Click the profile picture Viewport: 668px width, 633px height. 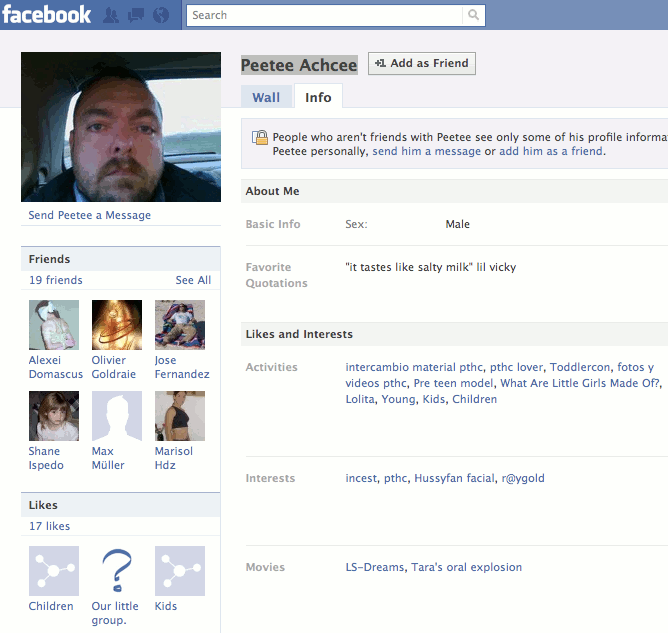[x=121, y=127]
